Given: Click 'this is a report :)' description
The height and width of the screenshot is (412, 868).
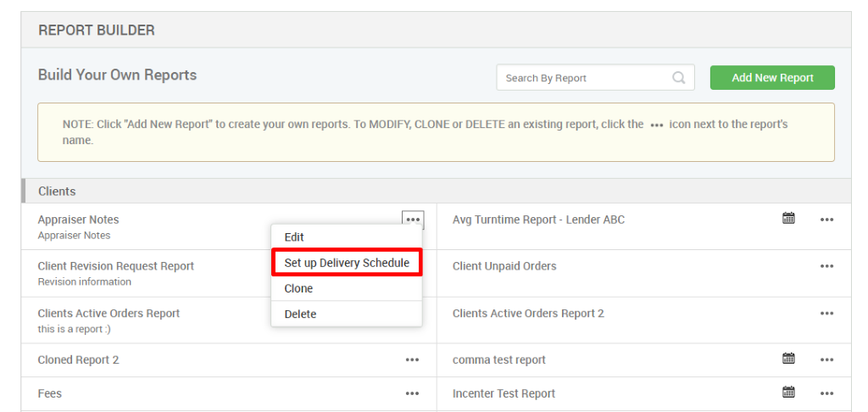Looking at the screenshot, I should tap(75, 329).
